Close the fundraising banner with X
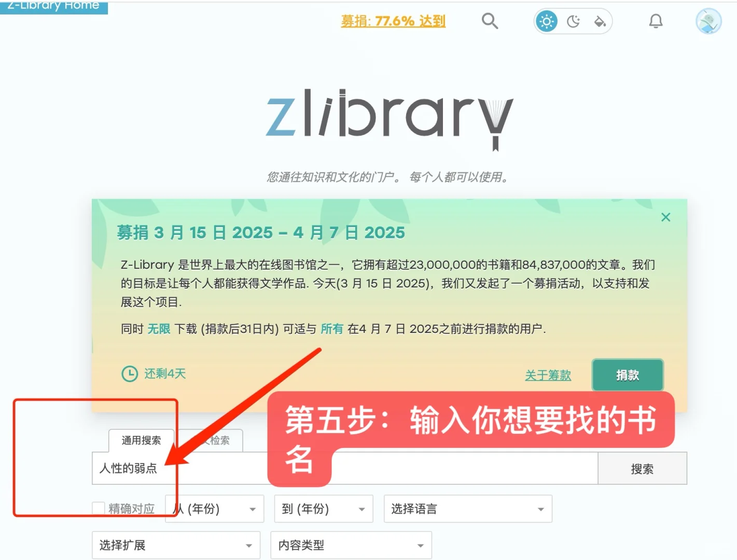This screenshot has height=560, width=737. pyautogui.click(x=666, y=217)
